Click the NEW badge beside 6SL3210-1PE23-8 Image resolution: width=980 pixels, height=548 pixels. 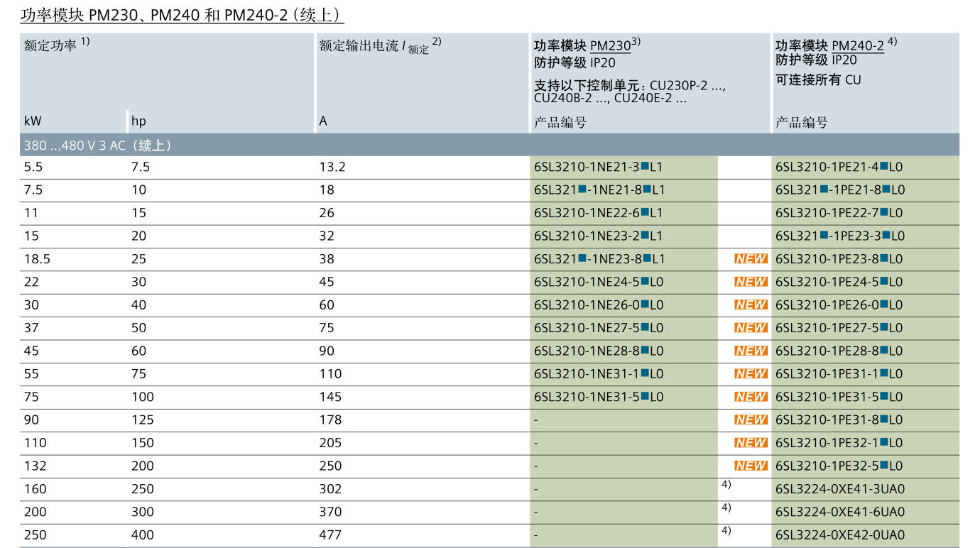point(751,259)
